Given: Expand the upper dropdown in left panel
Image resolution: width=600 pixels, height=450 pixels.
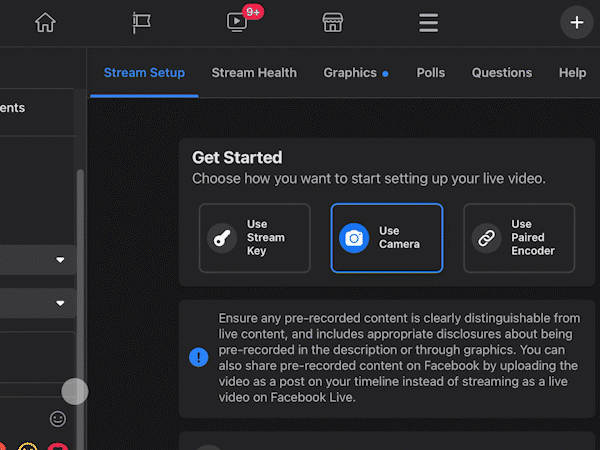Looking at the screenshot, I should pyautogui.click(x=60, y=260).
